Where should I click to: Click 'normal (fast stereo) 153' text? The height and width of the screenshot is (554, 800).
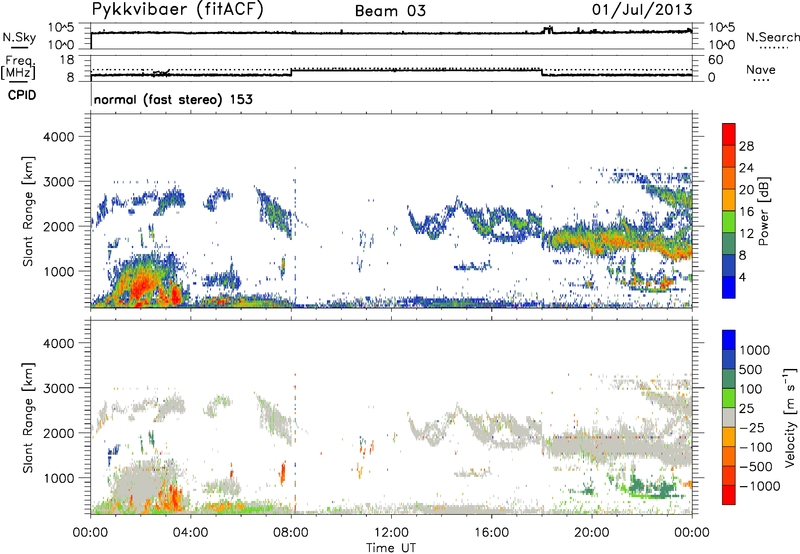pos(173,99)
